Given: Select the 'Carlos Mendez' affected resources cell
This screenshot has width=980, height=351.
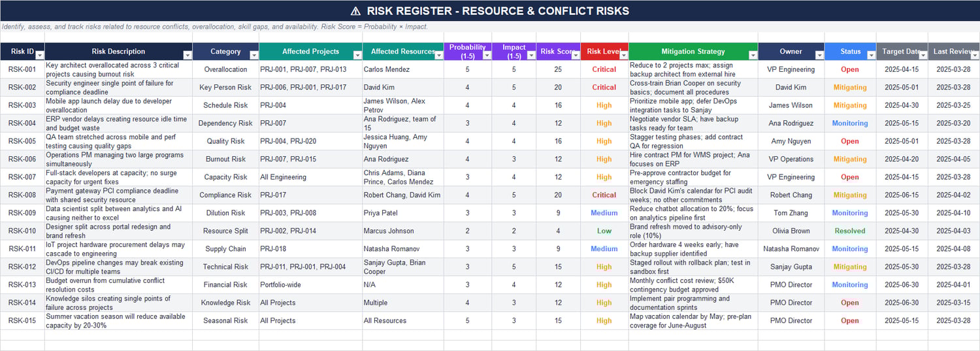Looking at the screenshot, I should 403,69.
